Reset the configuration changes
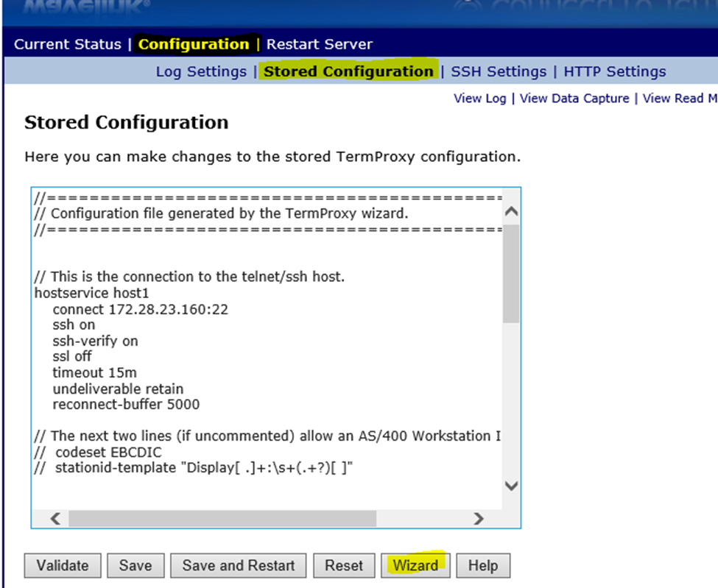The image size is (718, 588). 344,565
